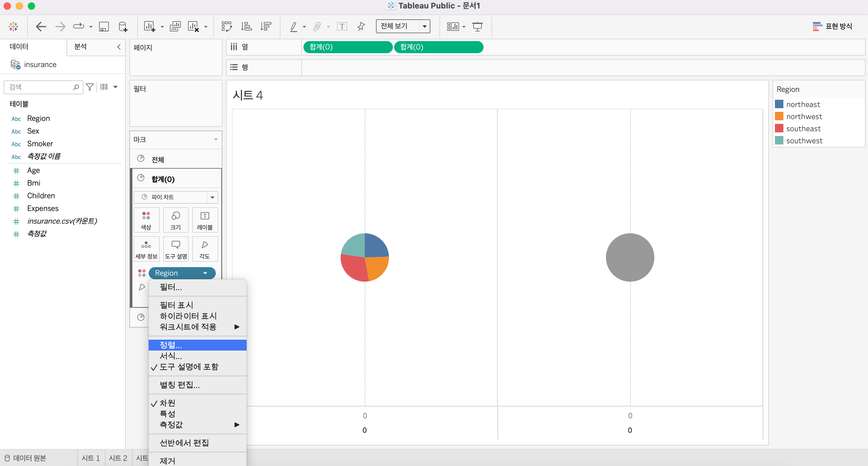
Task: Open the presentation mode icon
Action: tap(477, 26)
